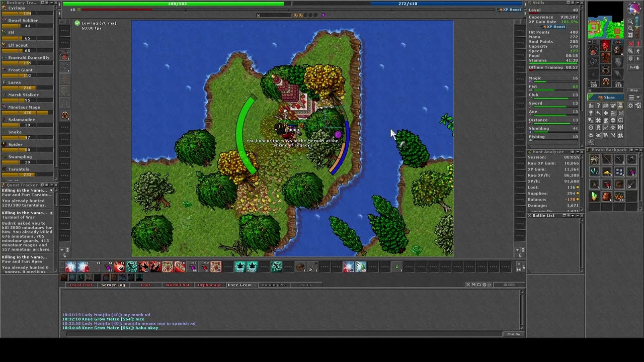Click the skull icon in widget grid
The height and width of the screenshot is (362, 644).
(x=613, y=120)
